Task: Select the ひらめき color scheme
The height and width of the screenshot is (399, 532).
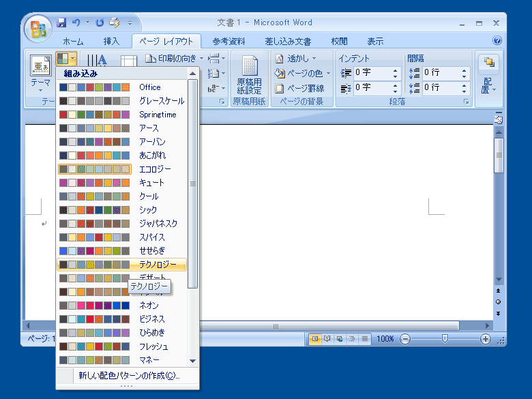Action: (122, 333)
